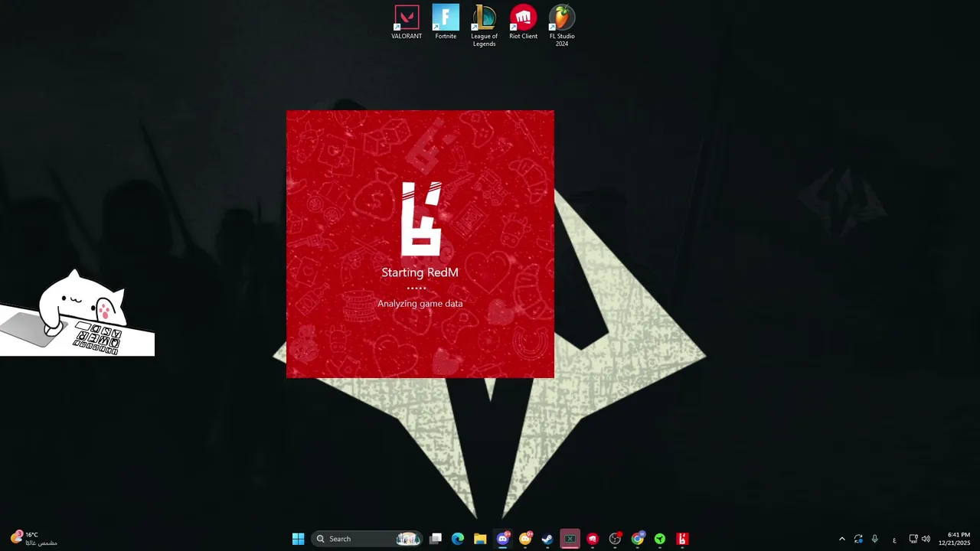Open the yellow Discord taskbar icon
Screen dimensions: 980x551
tap(525, 539)
